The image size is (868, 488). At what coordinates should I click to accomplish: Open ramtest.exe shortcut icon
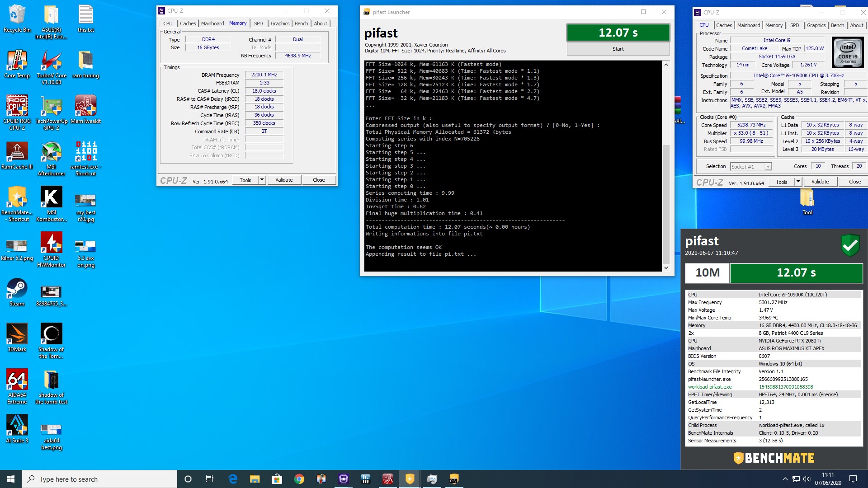85,159
